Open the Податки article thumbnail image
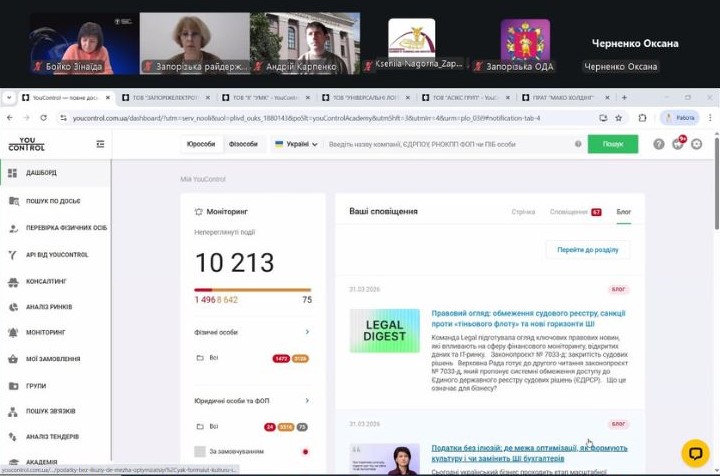Screen dimensions: 720x476 [384, 459]
